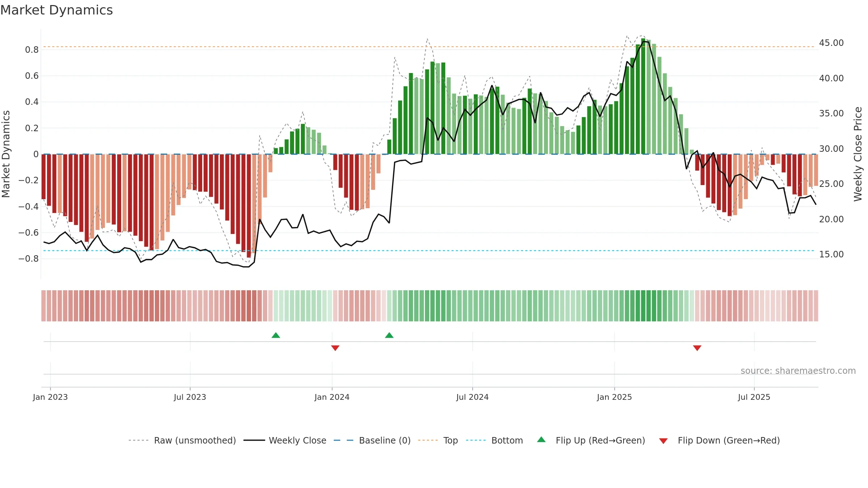The width and height of the screenshot is (868, 488).
Task: Click the first red heat-strip cell at January 2023
Action: click(43, 306)
